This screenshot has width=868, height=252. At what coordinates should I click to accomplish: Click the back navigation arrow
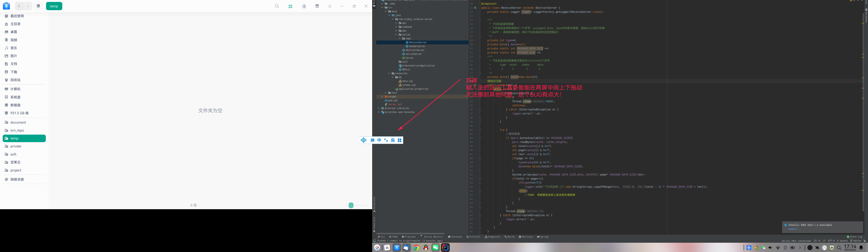(x=19, y=6)
